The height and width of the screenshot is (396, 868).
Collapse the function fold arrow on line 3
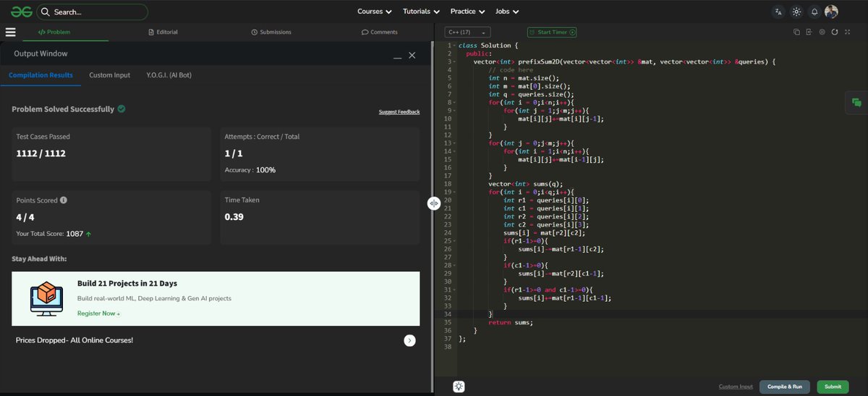pyautogui.click(x=454, y=62)
